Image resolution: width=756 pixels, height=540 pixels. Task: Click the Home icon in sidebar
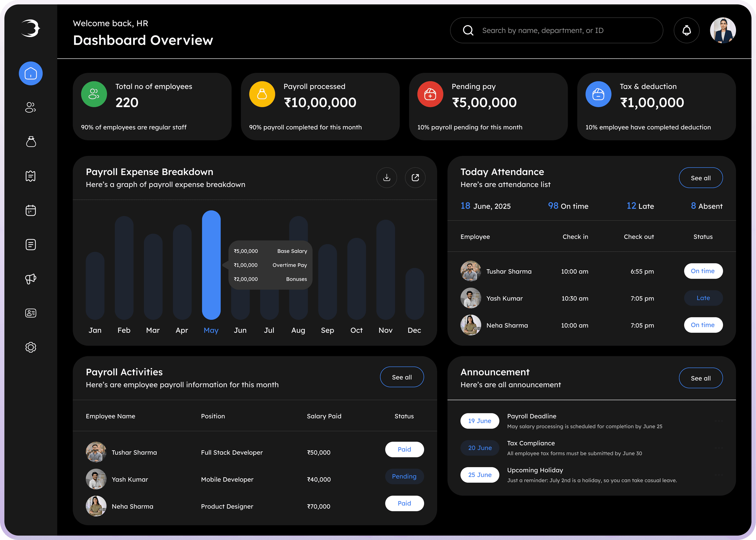31,73
